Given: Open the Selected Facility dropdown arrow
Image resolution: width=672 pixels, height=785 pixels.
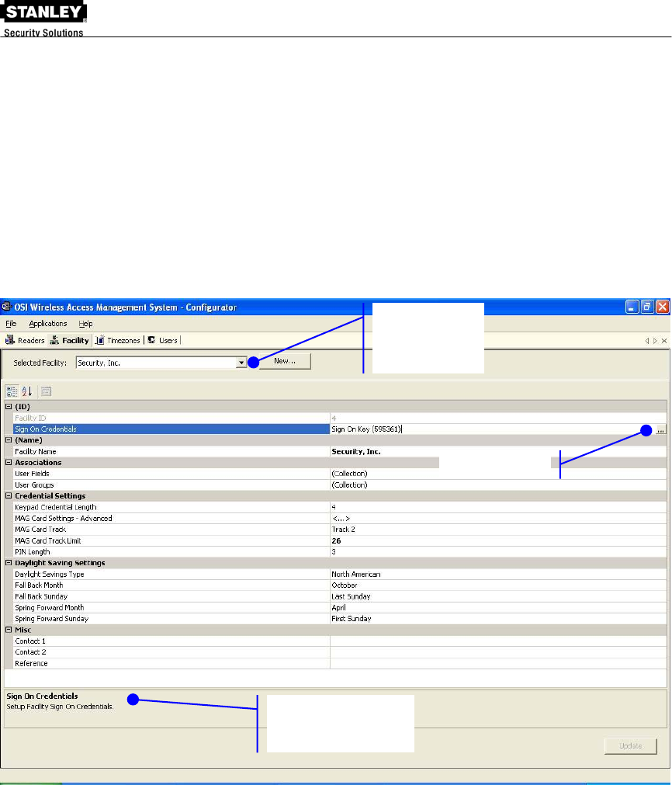Looking at the screenshot, I should click(x=241, y=363).
